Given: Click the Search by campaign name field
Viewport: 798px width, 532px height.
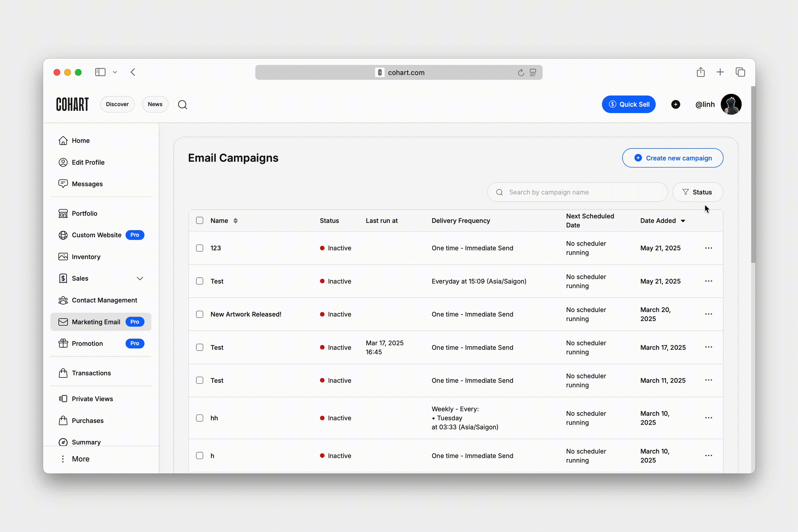Looking at the screenshot, I should pyautogui.click(x=577, y=192).
